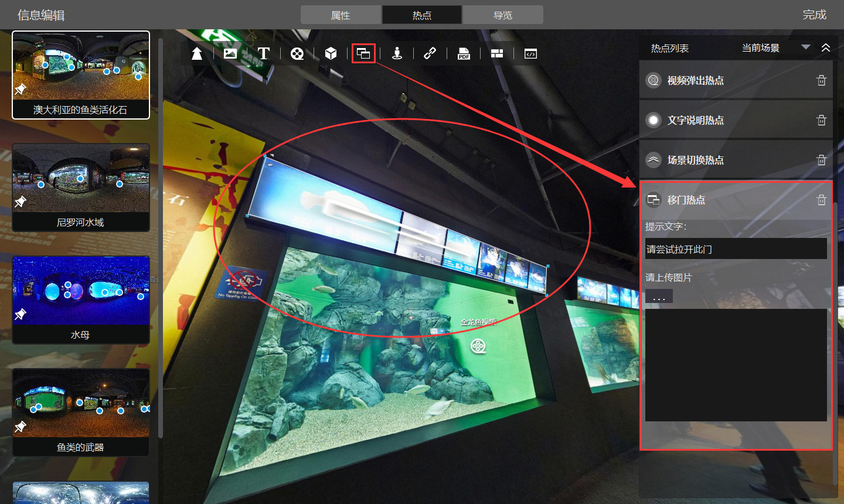Delete the 移门热点 hotspot
844x504 pixels.
821,200
